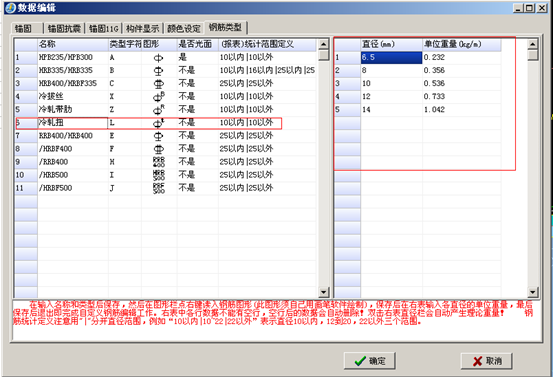The width and height of the screenshot is (553, 377).
Task: Click right table scrollbar up arrow
Action: [x=533, y=44]
